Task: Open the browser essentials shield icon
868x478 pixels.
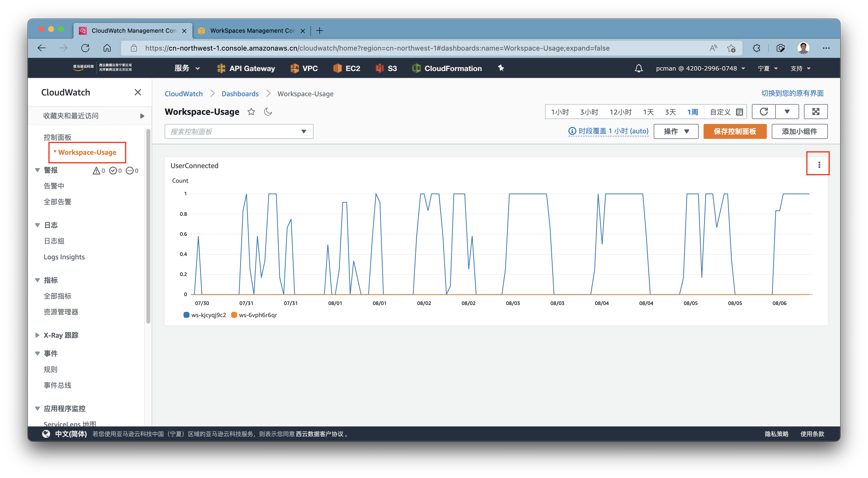Action: pos(780,48)
